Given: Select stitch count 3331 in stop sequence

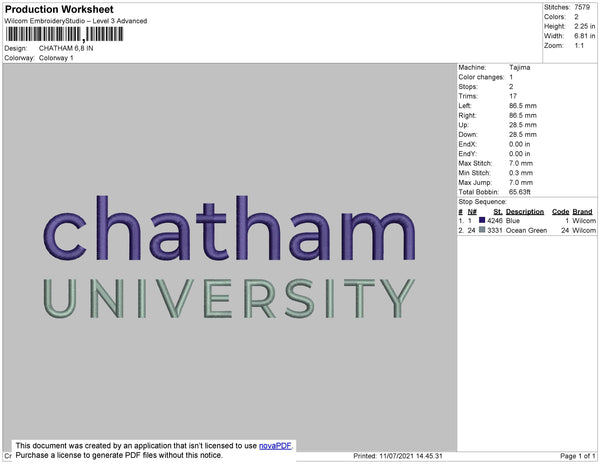Looking at the screenshot, I should pyautogui.click(x=495, y=230).
